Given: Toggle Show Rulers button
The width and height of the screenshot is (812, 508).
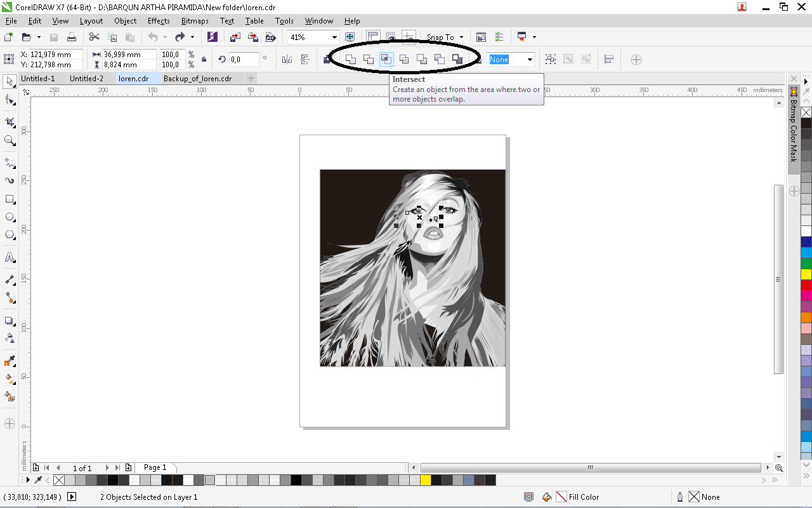Looking at the screenshot, I should click(373, 37).
